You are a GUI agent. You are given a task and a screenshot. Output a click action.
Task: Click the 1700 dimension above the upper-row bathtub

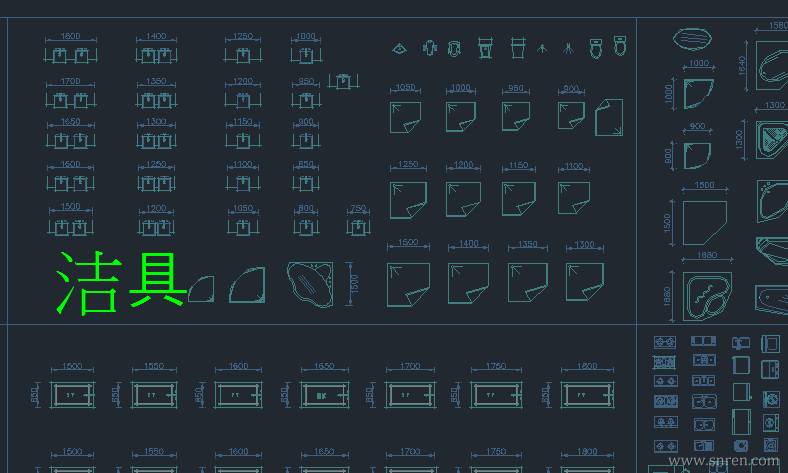point(410,366)
